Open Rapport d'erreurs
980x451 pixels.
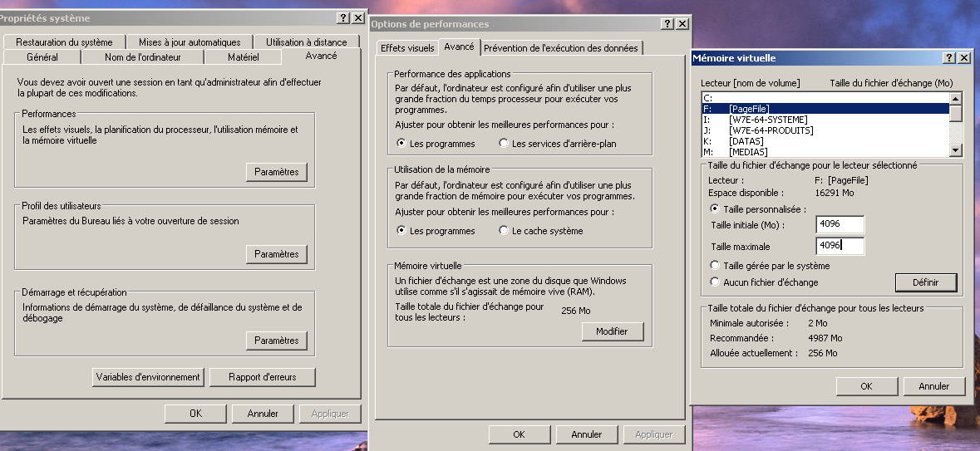pyautogui.click(x=263, y=377)
